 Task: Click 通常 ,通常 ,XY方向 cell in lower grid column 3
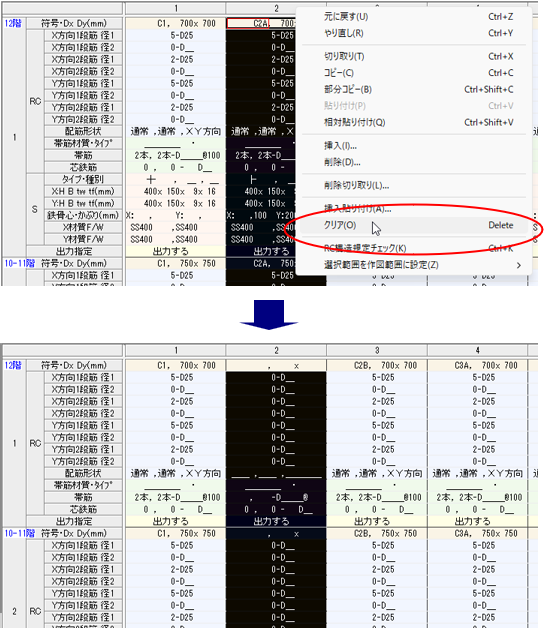click(377, 473)
